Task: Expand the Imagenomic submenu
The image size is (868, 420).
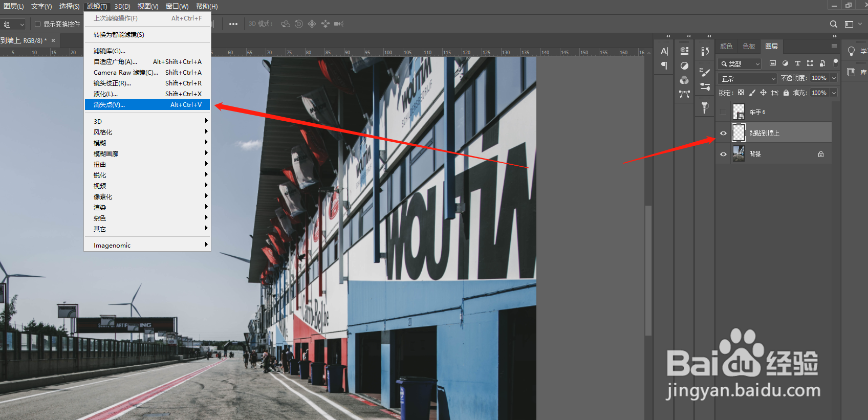Action: pyautogui.click(x=147, y=245)
